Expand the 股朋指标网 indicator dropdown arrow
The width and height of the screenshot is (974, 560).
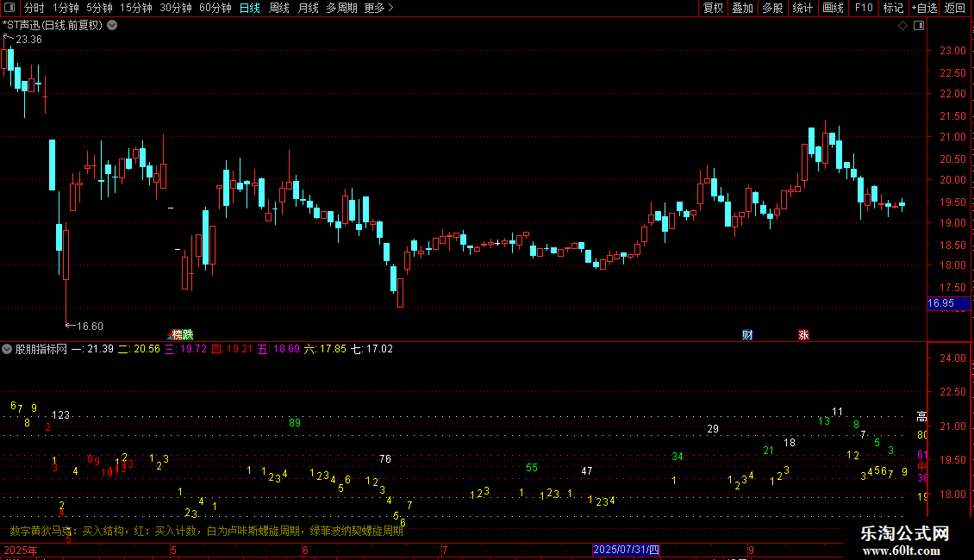pos(7,349)
